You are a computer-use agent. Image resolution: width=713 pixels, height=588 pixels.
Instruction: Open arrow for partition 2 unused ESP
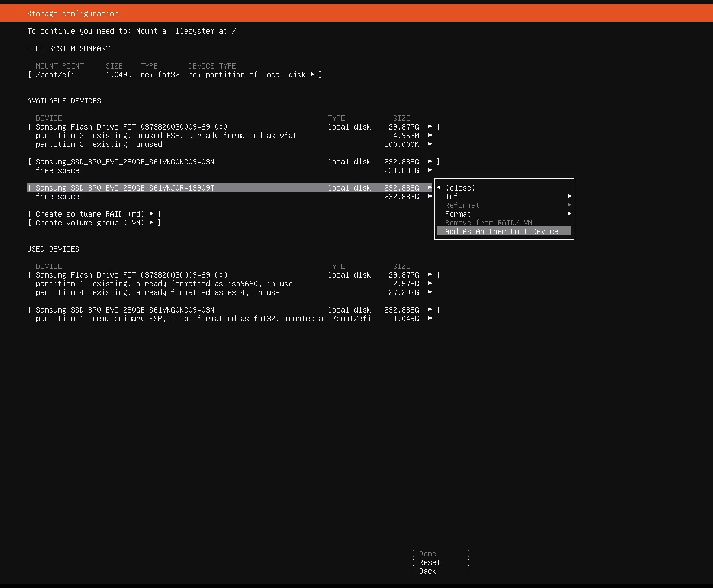430,136
